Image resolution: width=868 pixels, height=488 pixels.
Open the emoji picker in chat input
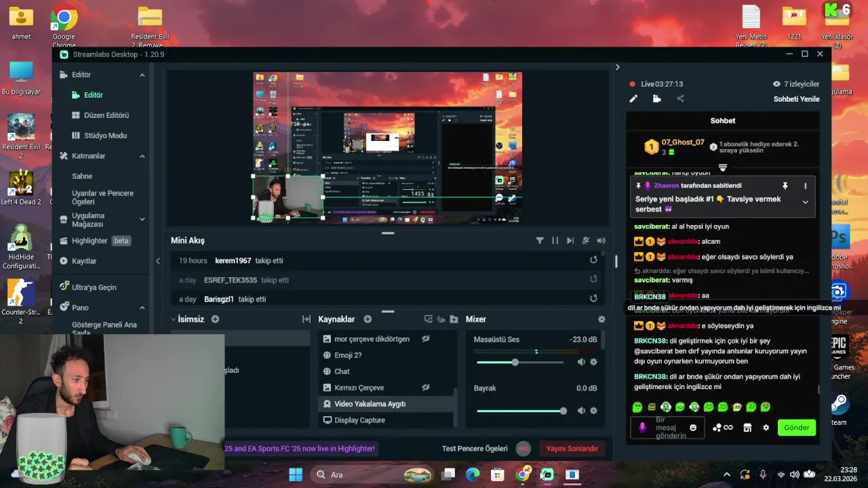pyautogui.click(x=693, y=428)
